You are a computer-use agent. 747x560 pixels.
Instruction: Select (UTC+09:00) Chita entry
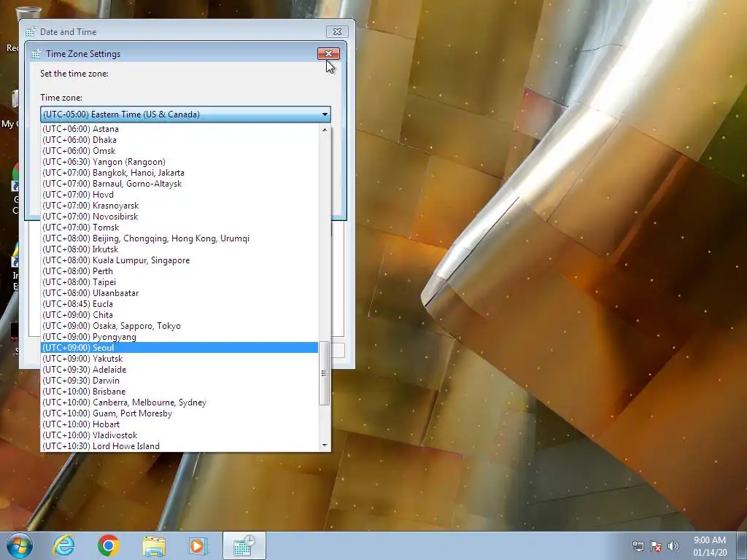[179, 315]
